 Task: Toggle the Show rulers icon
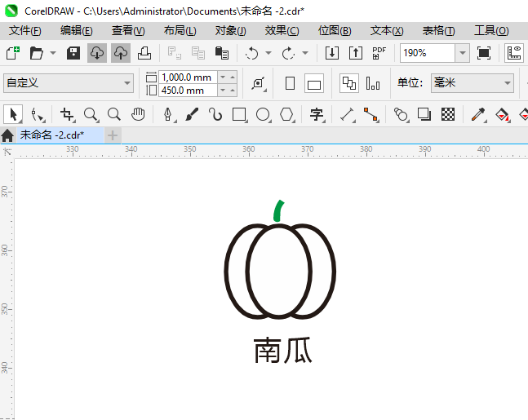click(x=514, y=53)
